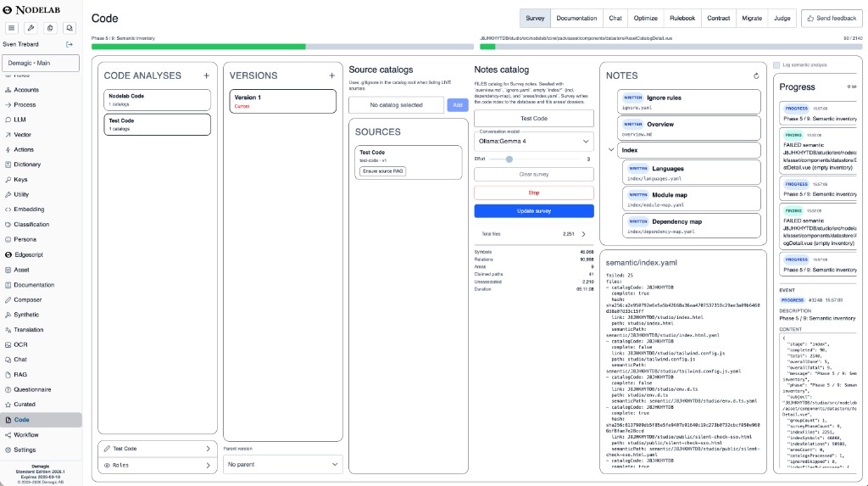The width and height of the screenshot is (868, 486).
Task: Click the Add catalog button
Action: coord(457,104)
